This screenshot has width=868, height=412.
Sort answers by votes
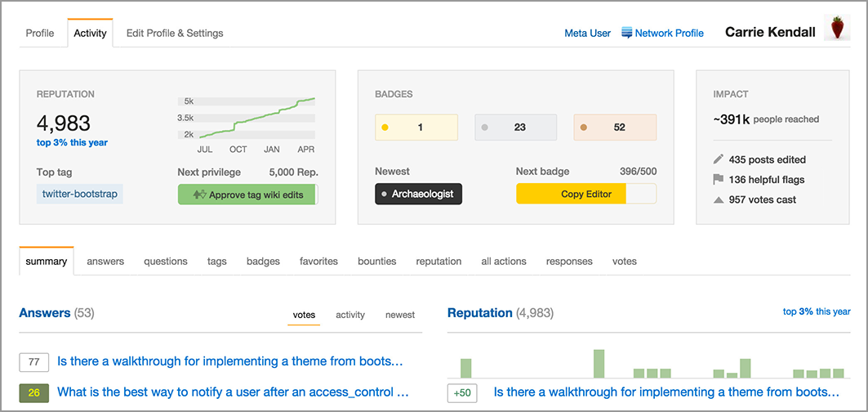coord(304,315)
